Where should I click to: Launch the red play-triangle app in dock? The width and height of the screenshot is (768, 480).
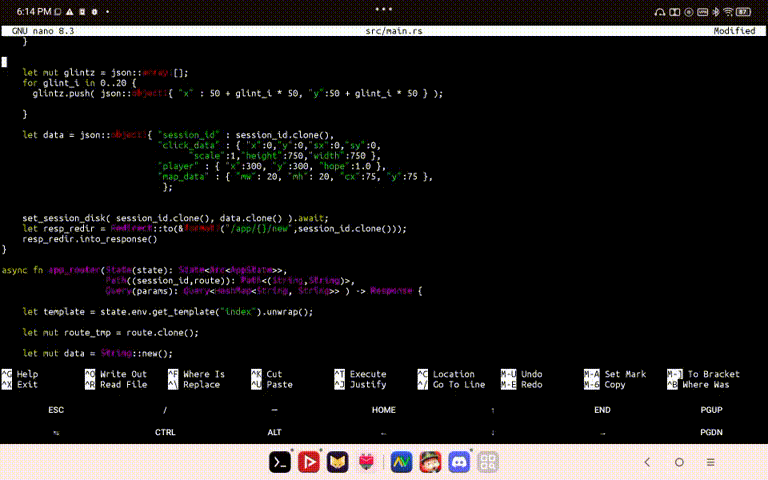[x=309, y=462]
